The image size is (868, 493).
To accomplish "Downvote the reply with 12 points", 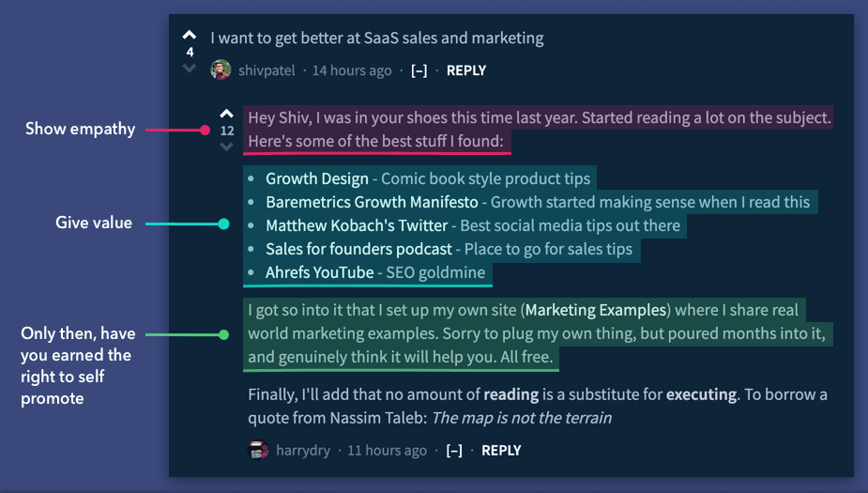I will point(226,147).
